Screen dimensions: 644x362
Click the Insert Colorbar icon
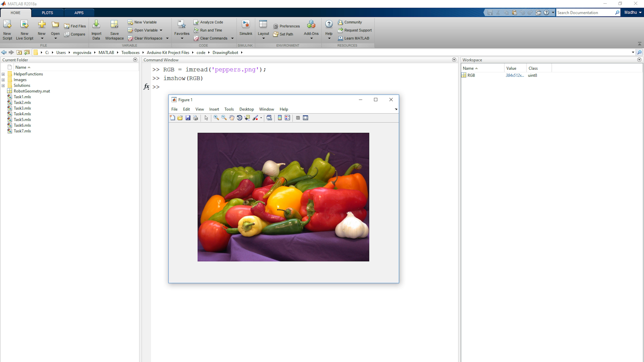280,118
